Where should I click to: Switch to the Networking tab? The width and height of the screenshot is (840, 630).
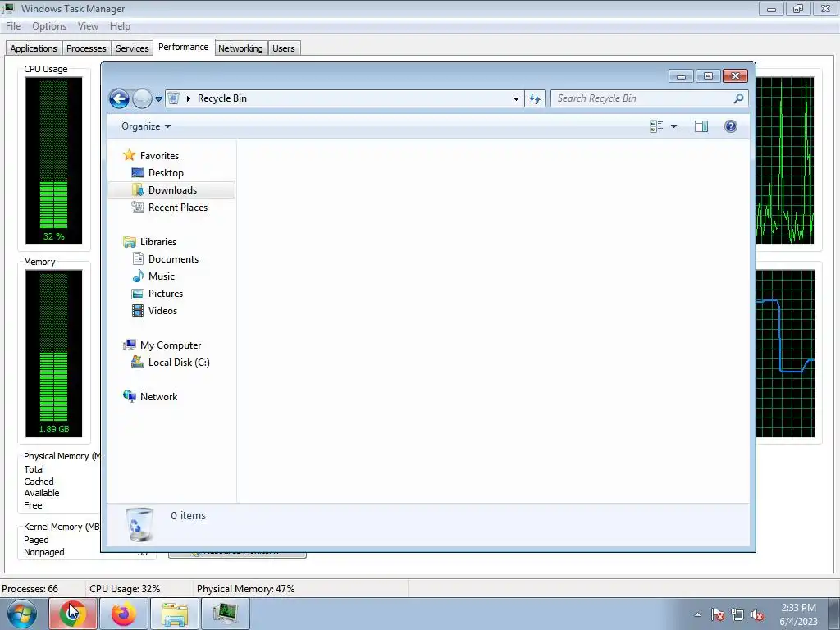[240, 48]
